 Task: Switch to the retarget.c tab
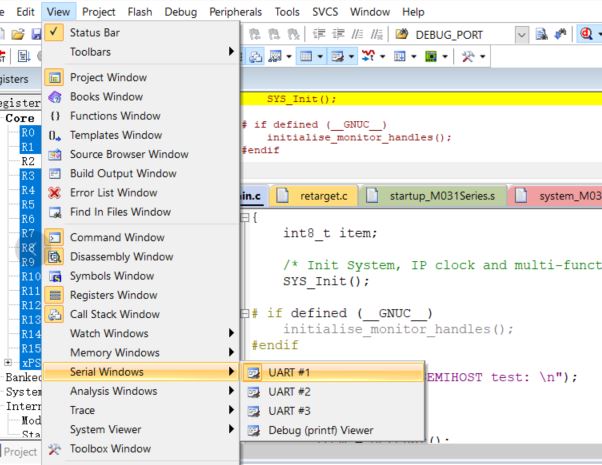click(314, 196)
